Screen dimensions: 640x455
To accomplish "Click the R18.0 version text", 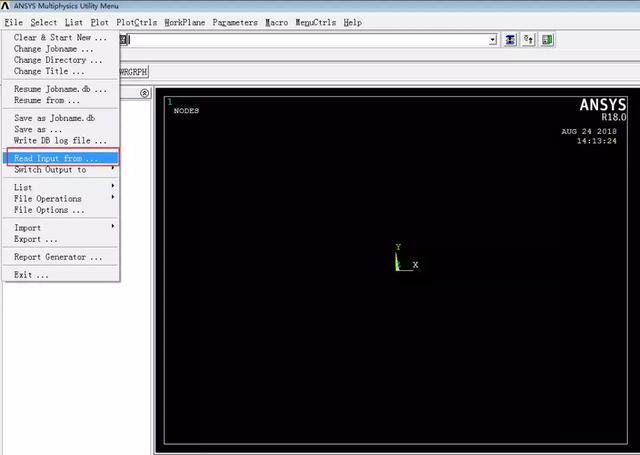I will point(613,117).
